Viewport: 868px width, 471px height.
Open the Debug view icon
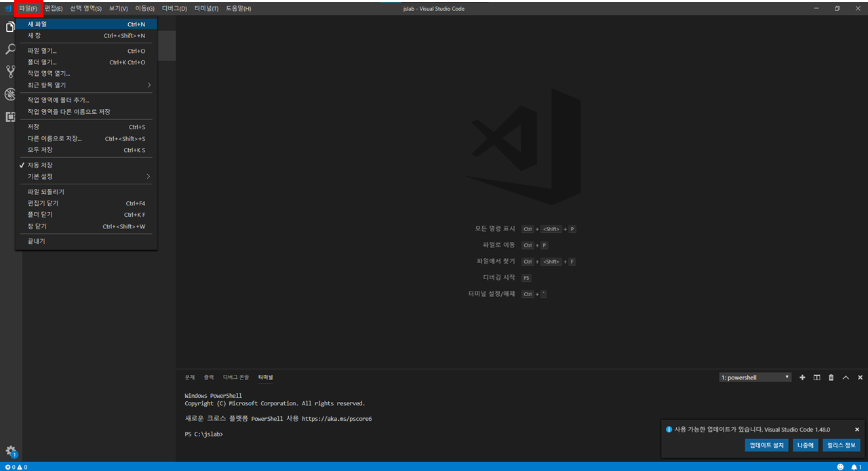click(10, 94)
